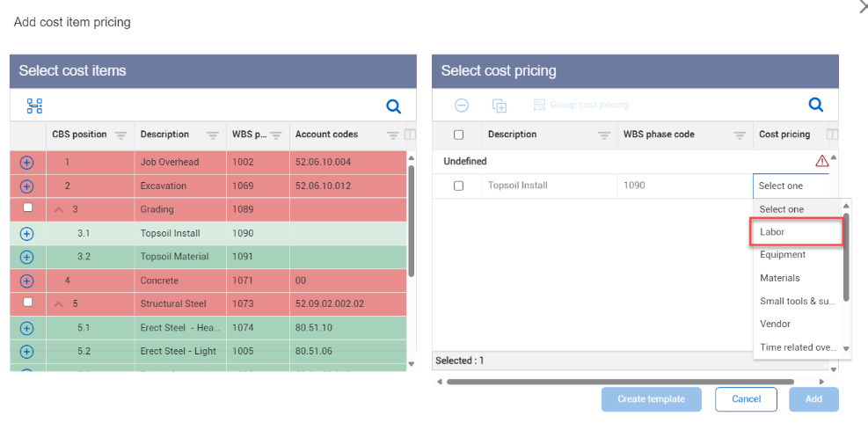
Task: Click the horizontal scrollbar under cost pricing grid
Action: (x=619, y=382)
